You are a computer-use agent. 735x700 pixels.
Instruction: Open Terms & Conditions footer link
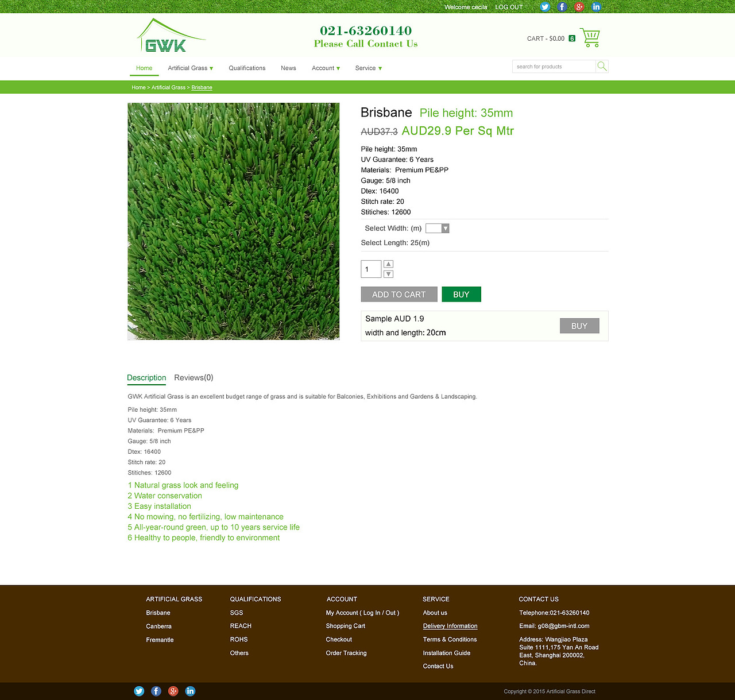point(450,639)
